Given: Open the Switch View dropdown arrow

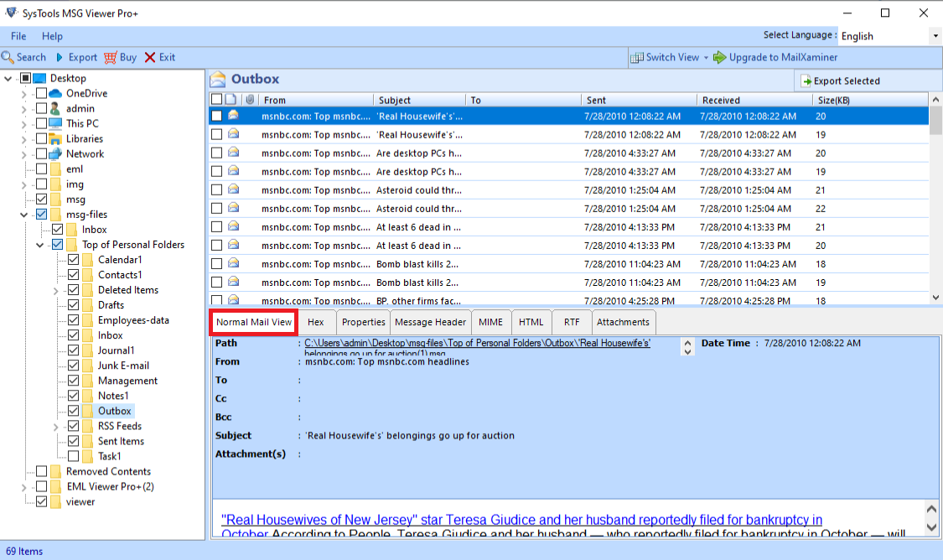Looking at the screenshot, I should (706, 58).
